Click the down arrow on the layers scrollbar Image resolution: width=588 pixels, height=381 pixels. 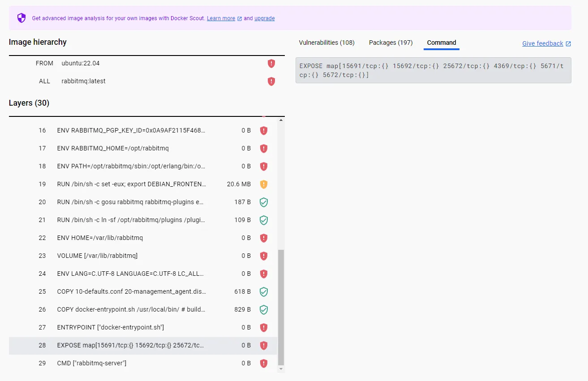point(281,368)
